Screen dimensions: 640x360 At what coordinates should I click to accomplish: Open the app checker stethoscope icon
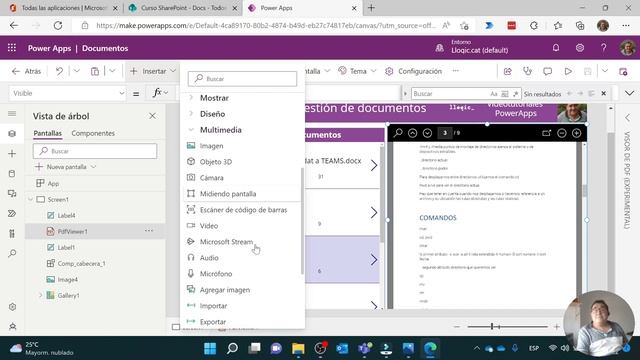(527, 71)
